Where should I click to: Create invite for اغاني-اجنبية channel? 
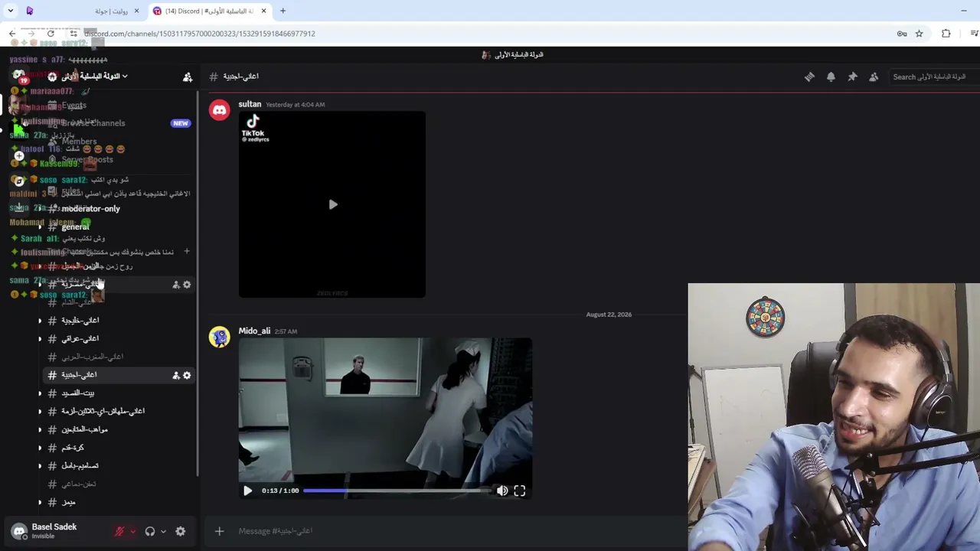click(x=176, y=375)
